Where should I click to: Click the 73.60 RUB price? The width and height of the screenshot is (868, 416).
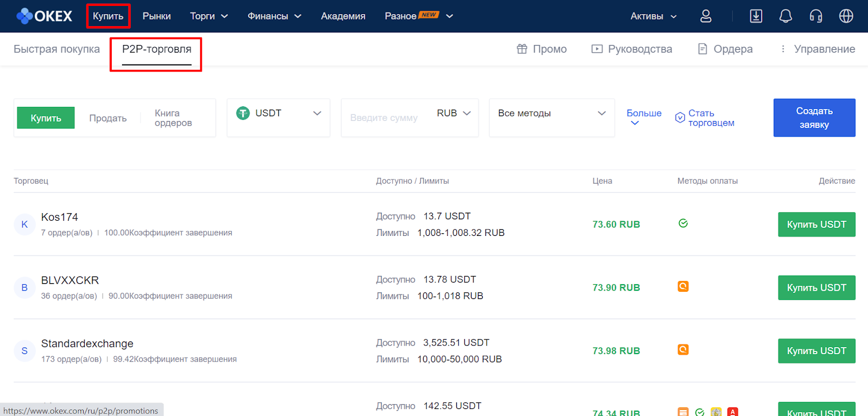[x=616, y=225]
